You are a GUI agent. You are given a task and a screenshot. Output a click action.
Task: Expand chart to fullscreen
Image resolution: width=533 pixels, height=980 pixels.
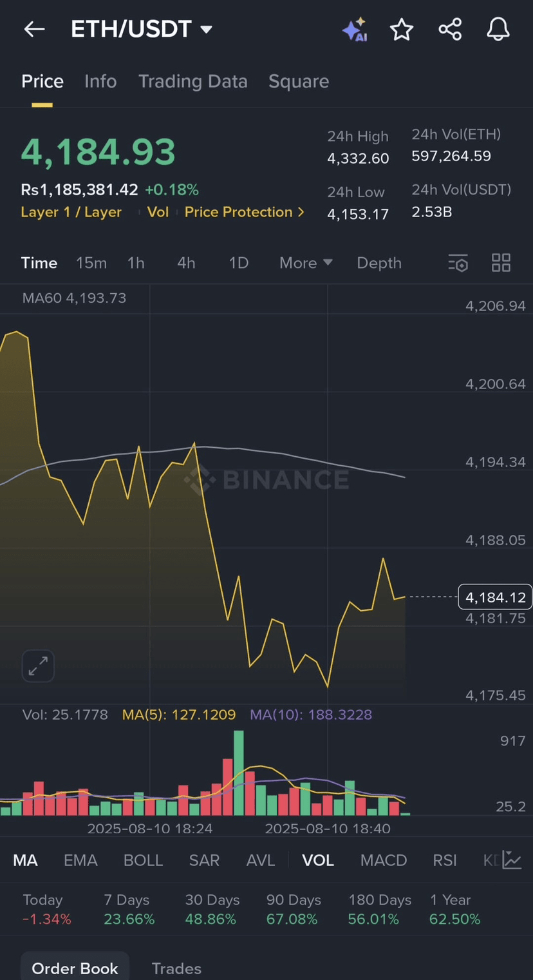click(x=38, y=666)
